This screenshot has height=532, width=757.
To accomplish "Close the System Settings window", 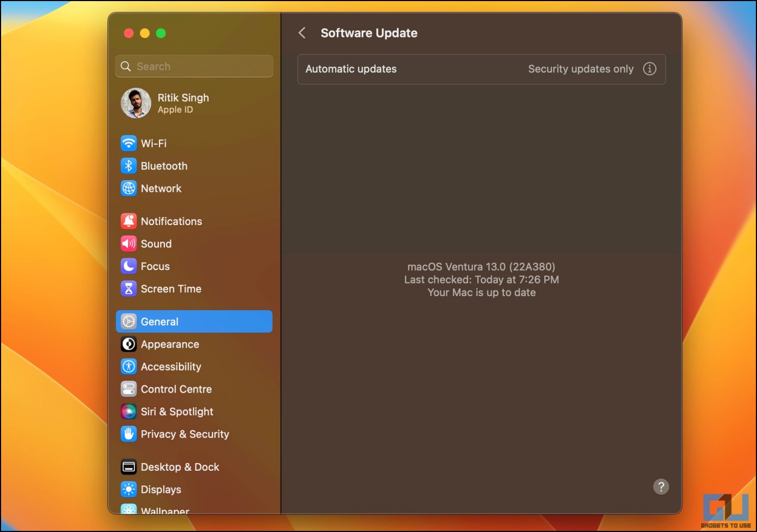I will [x=129, y=33].
